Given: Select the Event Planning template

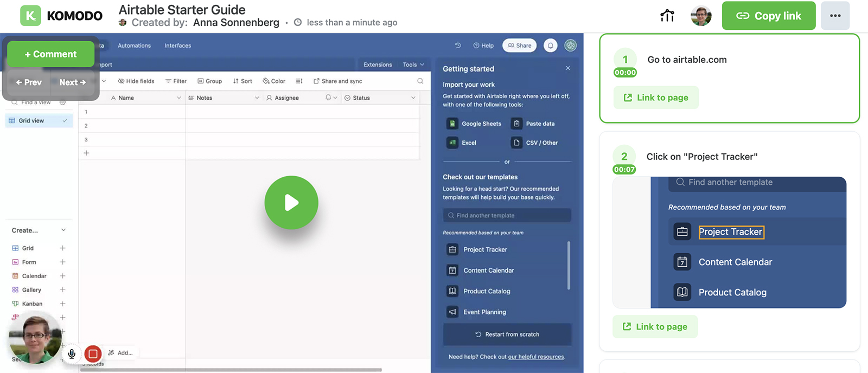Looking at the screenshot, I should [505, 312].
